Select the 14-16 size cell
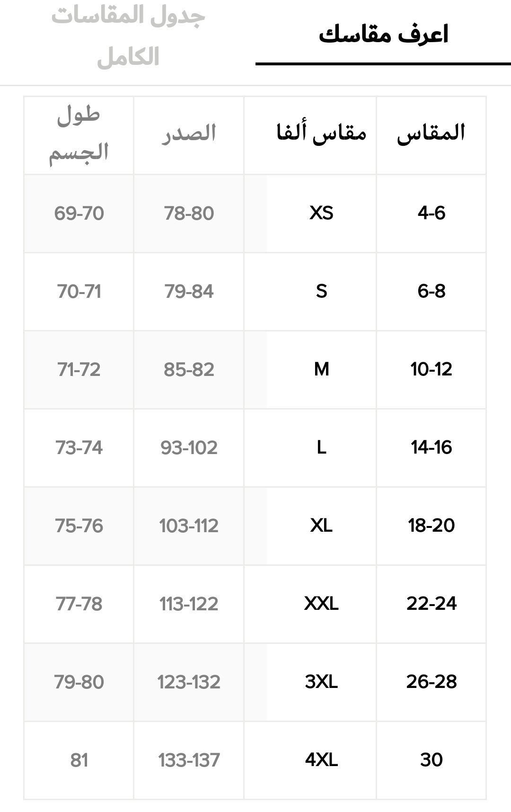 click(431, 447)
